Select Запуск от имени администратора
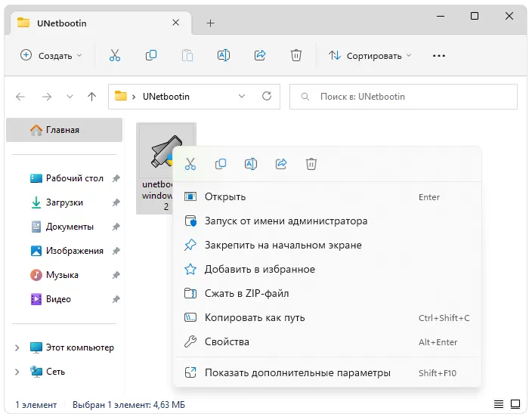The image size is (532, 420). click(x=327, y=221)
